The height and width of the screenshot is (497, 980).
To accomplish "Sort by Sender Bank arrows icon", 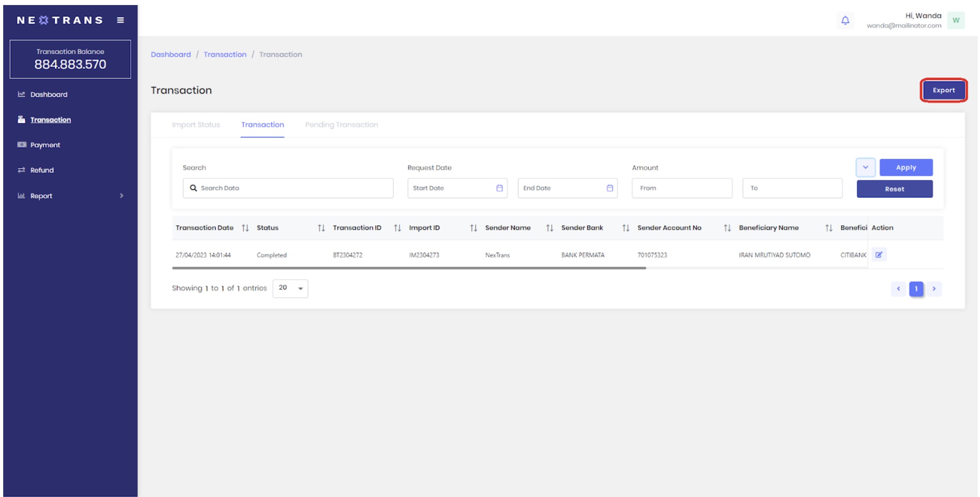I will click(x=626, y=228).
